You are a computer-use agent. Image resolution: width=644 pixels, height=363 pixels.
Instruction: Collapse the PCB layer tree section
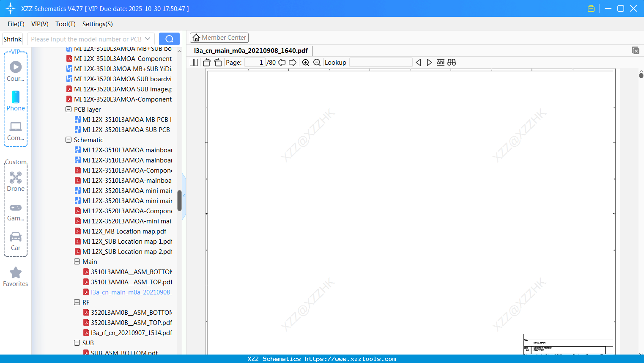(x=69, y=109)
